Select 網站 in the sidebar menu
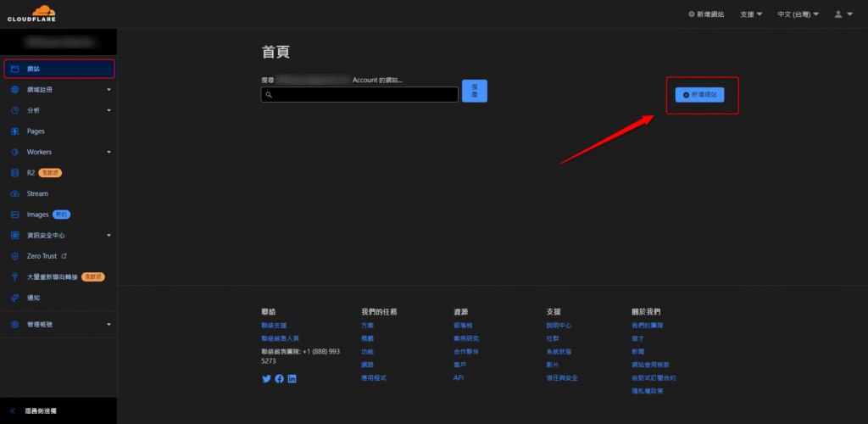The height and width of the screenshot is (424, 868). [34, 69]
